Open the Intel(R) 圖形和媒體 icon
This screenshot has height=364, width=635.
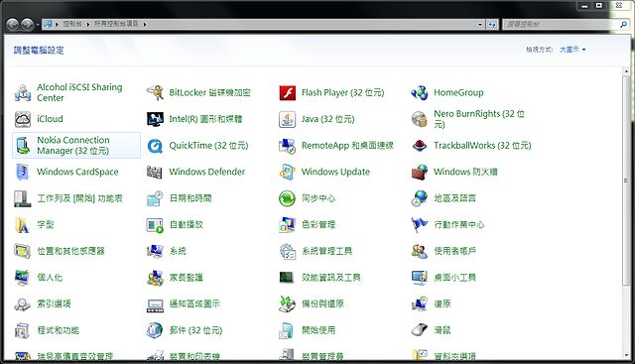click(x=155, y=119)
